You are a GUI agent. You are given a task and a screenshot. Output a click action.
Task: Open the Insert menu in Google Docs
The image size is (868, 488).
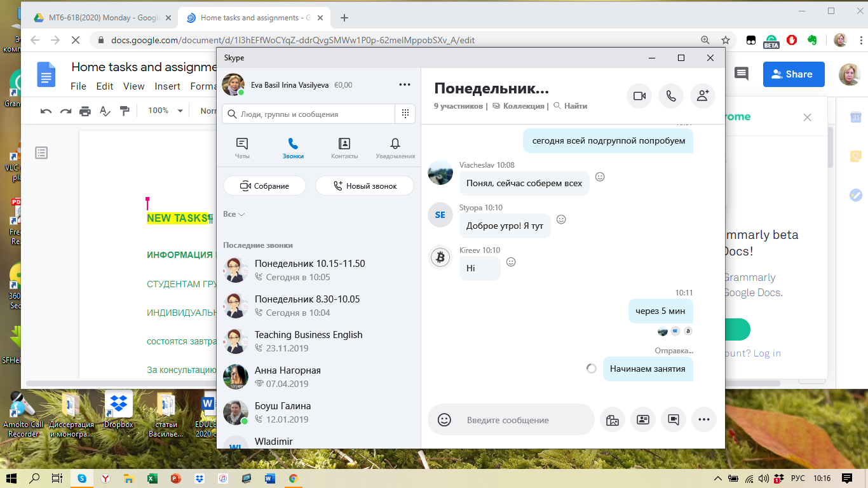click(x=168, y=86)
